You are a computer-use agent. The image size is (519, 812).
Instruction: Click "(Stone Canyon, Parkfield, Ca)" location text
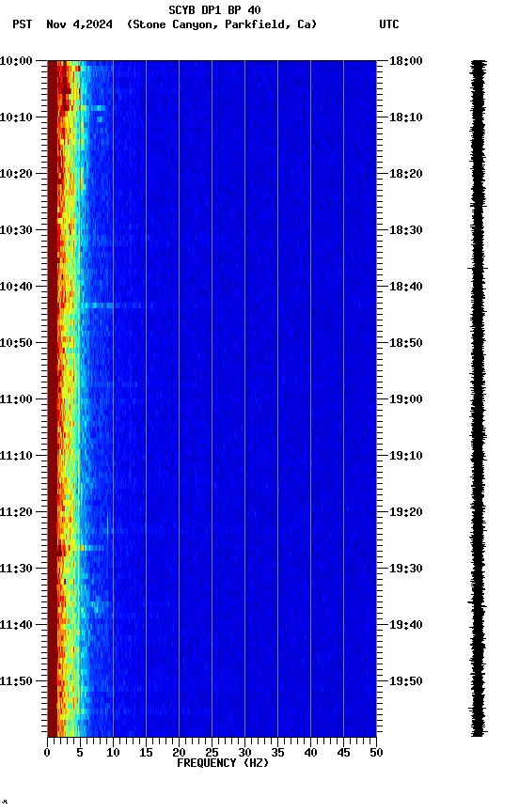coord(222,24)
